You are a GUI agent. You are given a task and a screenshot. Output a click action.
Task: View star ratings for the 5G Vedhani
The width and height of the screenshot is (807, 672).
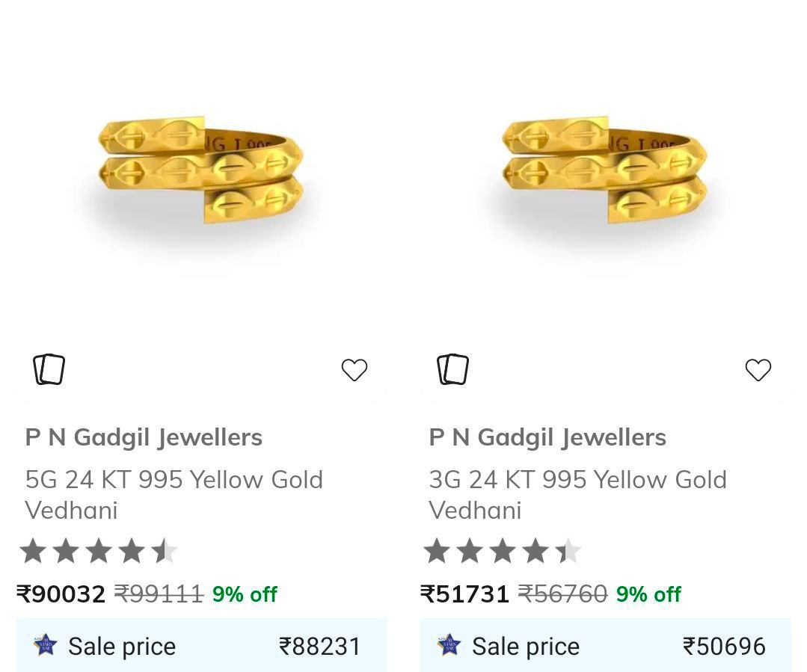(x=99, y=552)
